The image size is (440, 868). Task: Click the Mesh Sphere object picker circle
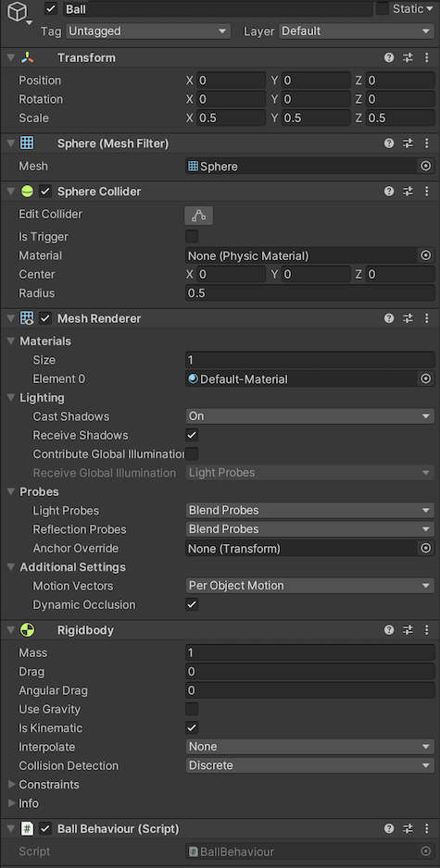425,166
